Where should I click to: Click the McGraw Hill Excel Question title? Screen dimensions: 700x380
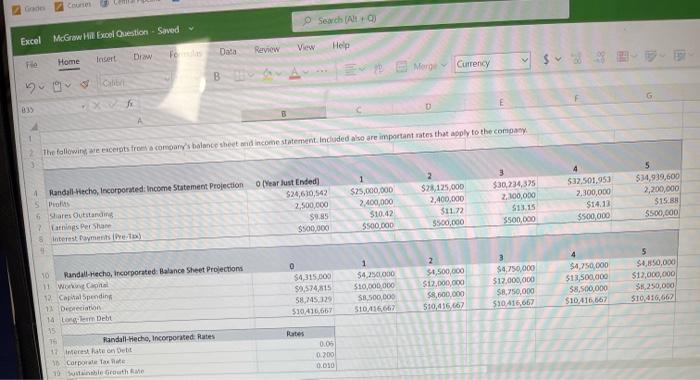coord(100,35)
